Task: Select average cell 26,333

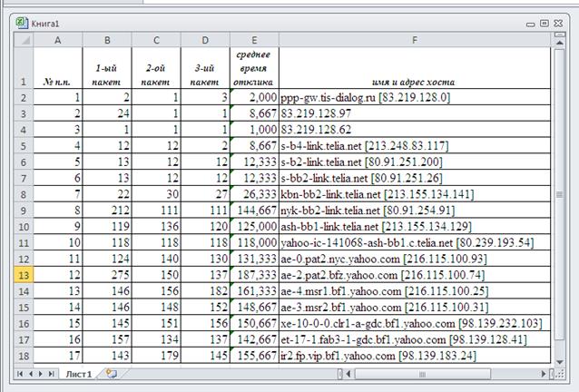Action: click(254, 194)
